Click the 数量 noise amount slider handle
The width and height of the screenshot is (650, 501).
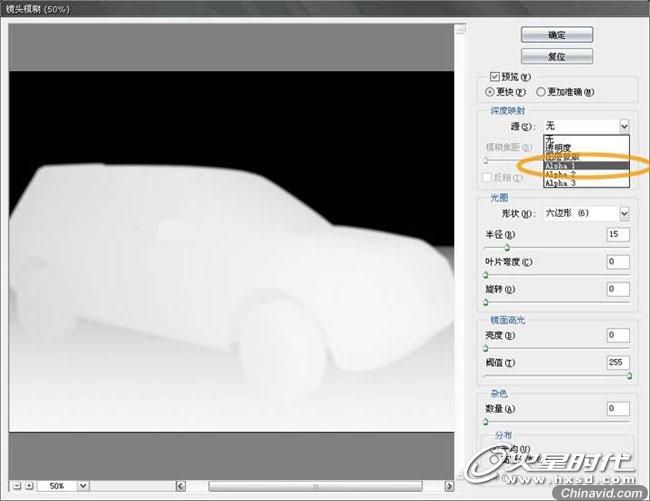point(486,422)
